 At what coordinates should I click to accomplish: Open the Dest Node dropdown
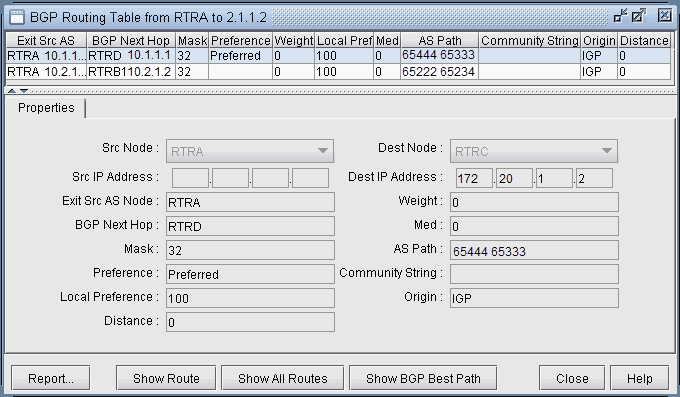pyautogui.click(x=534, y=151)
